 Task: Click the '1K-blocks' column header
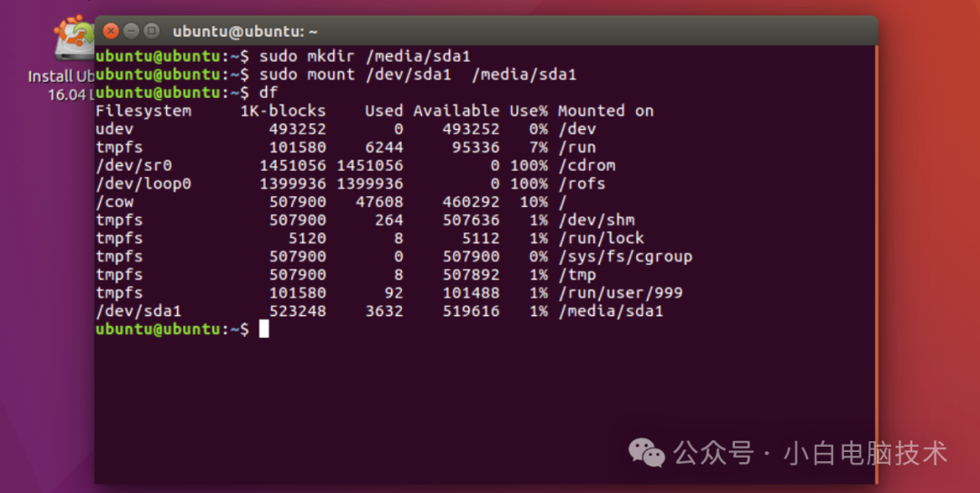click(x=283, y=111)
